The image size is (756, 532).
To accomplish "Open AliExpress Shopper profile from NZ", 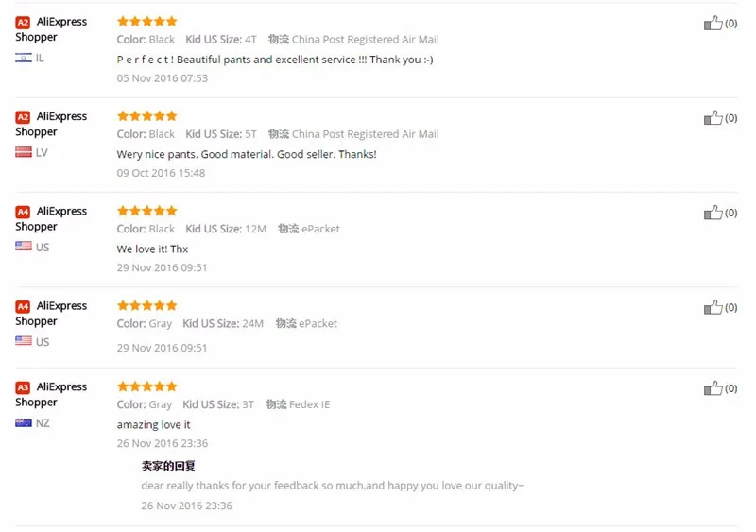I will pyautogui.click(x=51, y=394).
